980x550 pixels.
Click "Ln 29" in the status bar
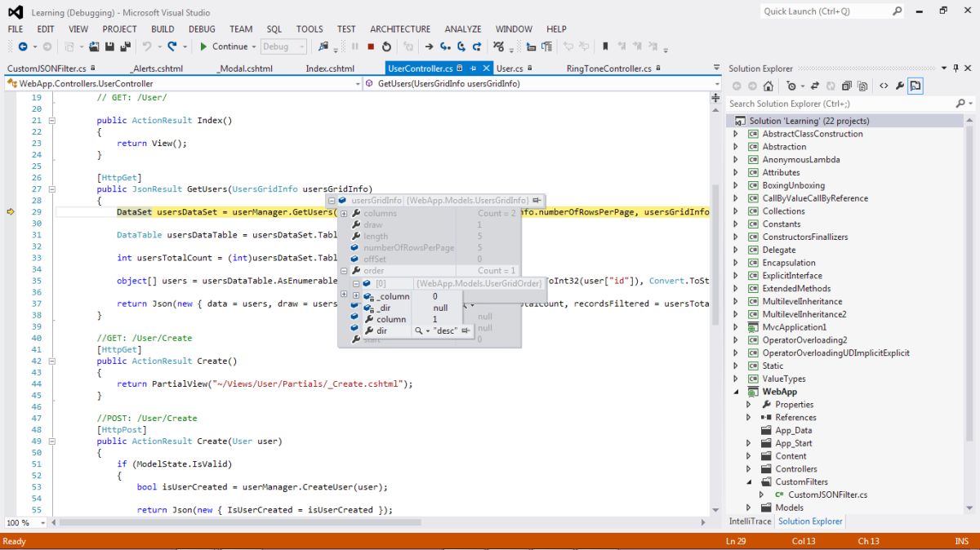(735, 541)
